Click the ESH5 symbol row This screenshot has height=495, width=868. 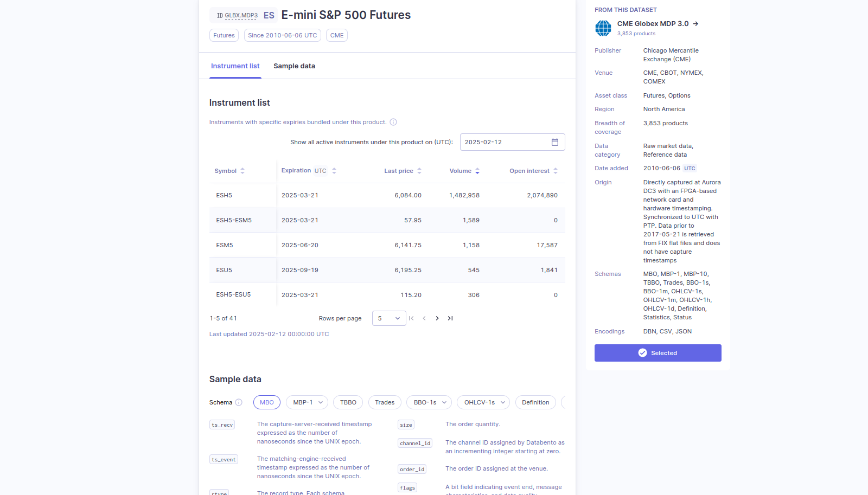pos(224,195)
